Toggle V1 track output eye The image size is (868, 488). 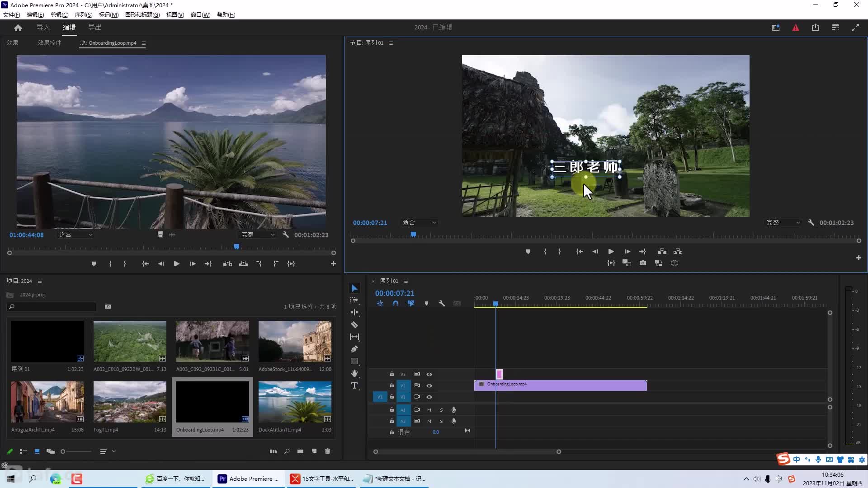pos(429,397)
